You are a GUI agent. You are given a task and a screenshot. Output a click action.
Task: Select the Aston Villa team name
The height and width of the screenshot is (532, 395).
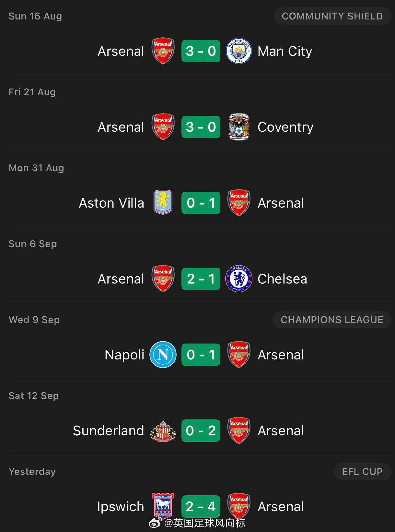pyautogui.click(x=111, y=203)
